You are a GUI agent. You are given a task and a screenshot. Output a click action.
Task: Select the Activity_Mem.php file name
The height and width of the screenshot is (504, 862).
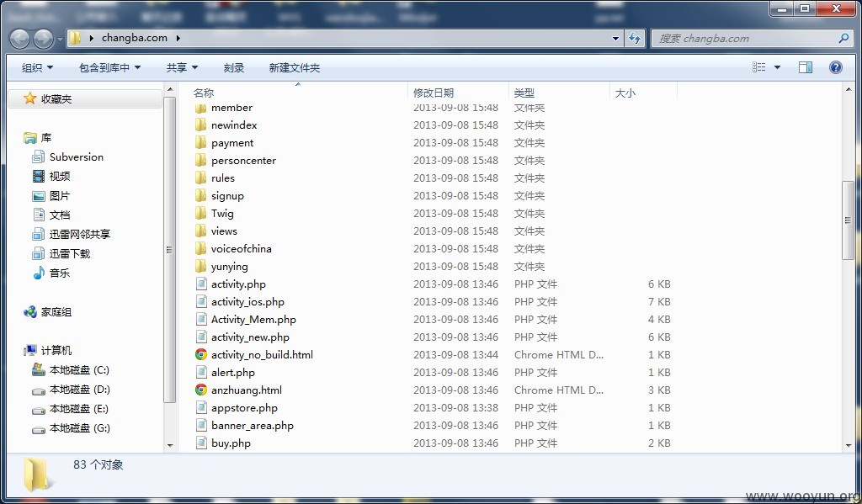point(253,320)
